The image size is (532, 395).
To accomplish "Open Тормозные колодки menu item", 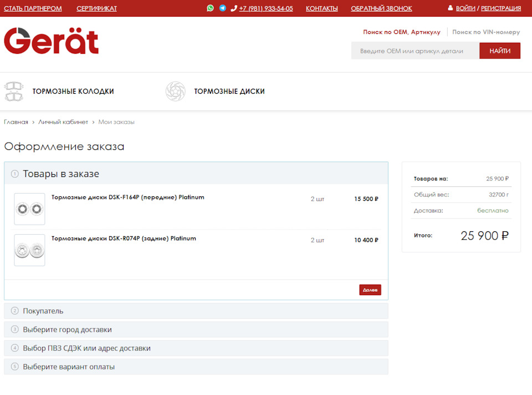I will tap(73, 92).
